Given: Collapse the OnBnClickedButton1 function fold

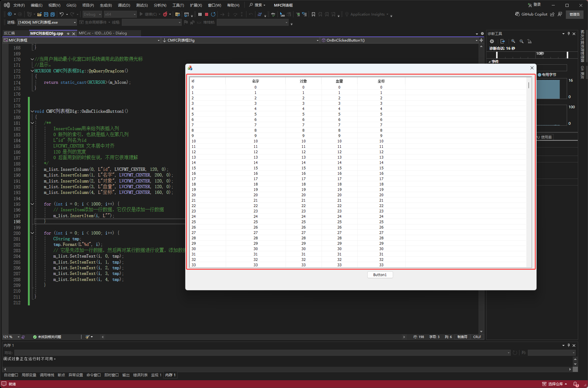Looking at the screenshot, I should point(32,111).
